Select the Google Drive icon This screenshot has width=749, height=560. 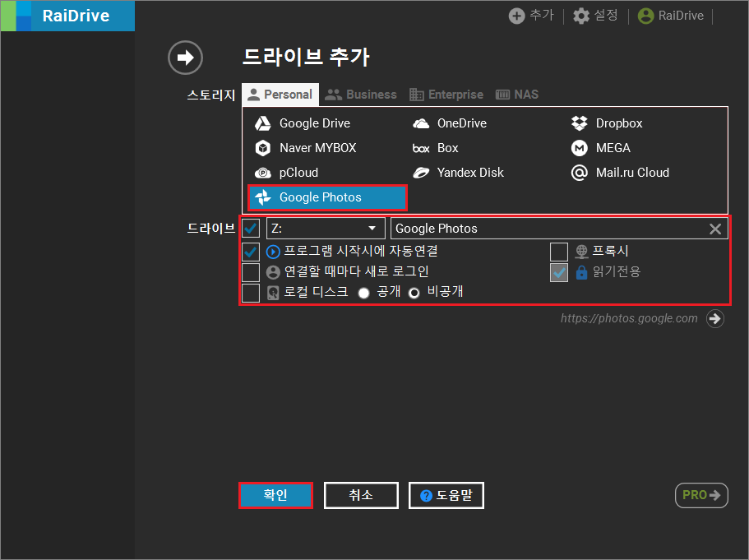[263, 123]
